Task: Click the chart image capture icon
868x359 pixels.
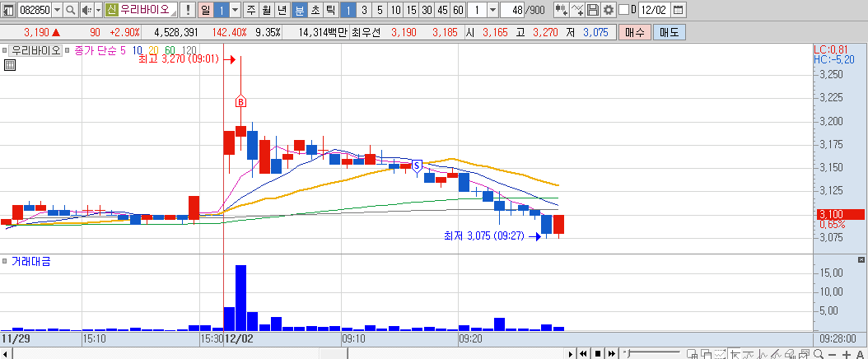Action: tap(804, 354)
